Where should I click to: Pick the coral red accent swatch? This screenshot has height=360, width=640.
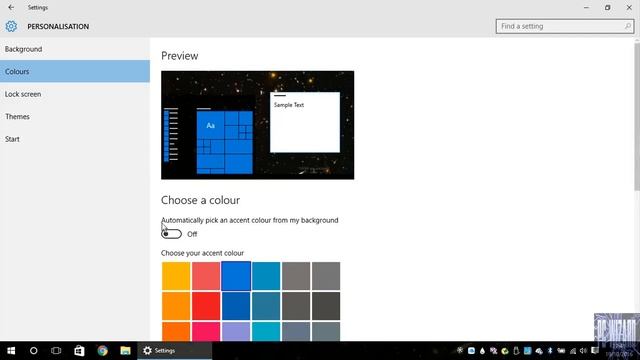(x=206, y=276)
